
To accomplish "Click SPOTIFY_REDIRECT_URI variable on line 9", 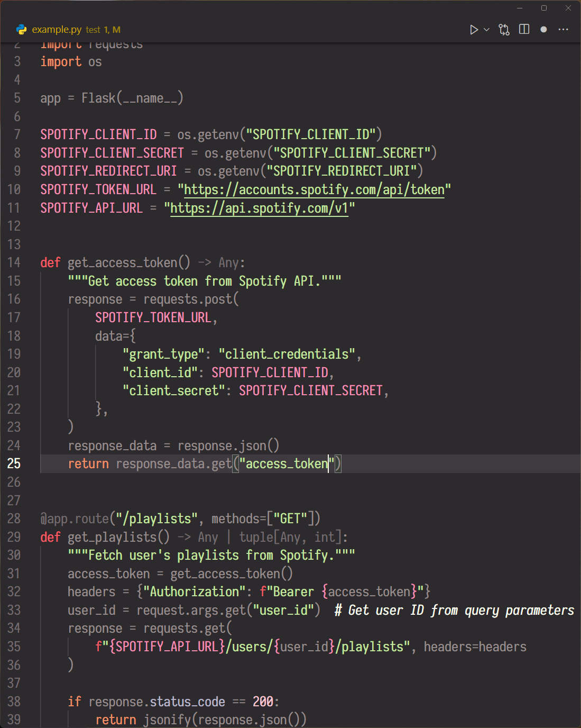I will [x=109, y=171].
